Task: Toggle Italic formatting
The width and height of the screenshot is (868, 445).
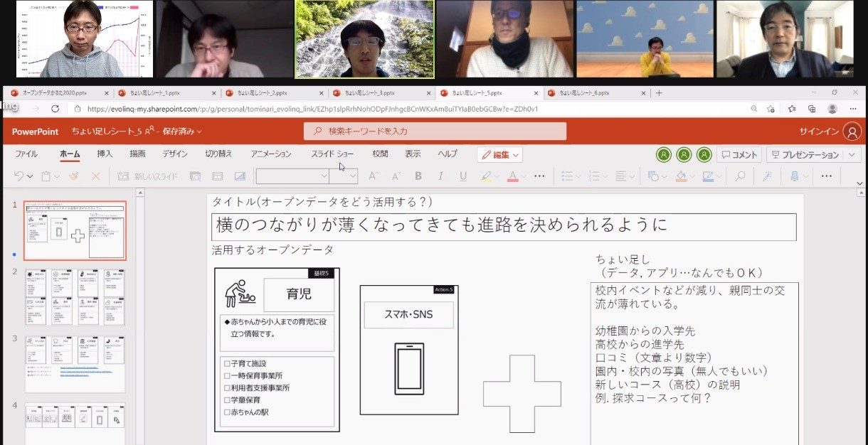Action: (x=441, y=176)
